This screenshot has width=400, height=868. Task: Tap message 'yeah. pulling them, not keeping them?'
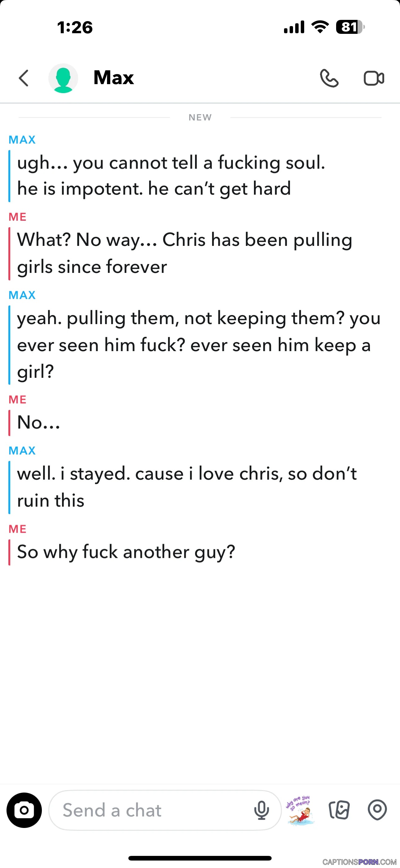point(199,345)
